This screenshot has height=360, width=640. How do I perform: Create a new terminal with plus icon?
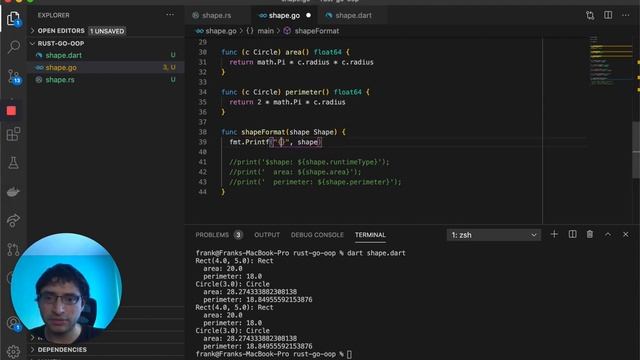[554, 234]
